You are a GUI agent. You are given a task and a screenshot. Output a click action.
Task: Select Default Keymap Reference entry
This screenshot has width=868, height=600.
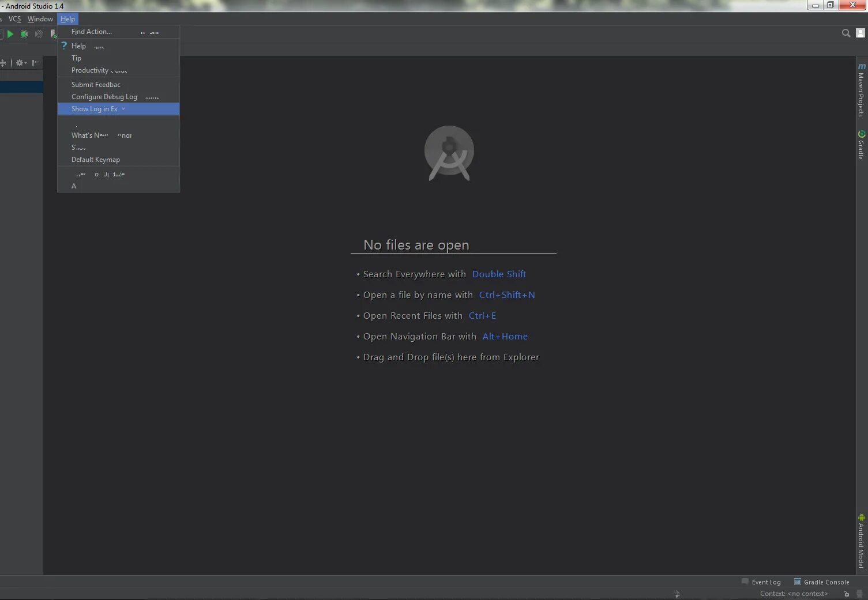click(x=118, y=160)
